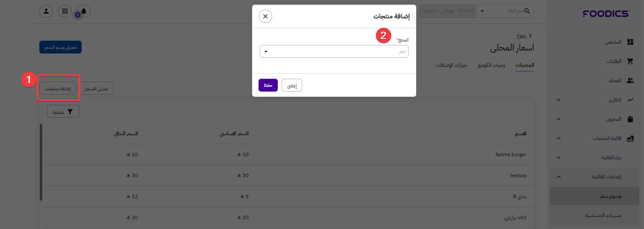Image resolution: width=644 pixels, height=229 pixels.
Task: Click the table's vertical scrollbar
Action: [41, 163]
